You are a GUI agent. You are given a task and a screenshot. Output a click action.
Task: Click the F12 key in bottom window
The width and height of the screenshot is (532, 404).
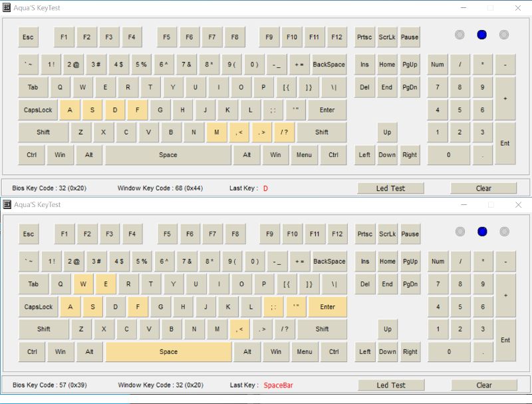click(337, 234)
